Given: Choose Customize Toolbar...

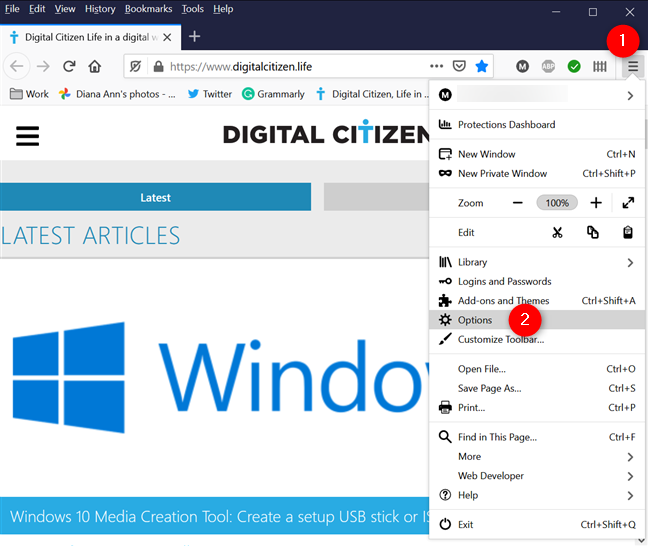Looking at the screenshot, I should pyautogui.click(x=537, y=339).
